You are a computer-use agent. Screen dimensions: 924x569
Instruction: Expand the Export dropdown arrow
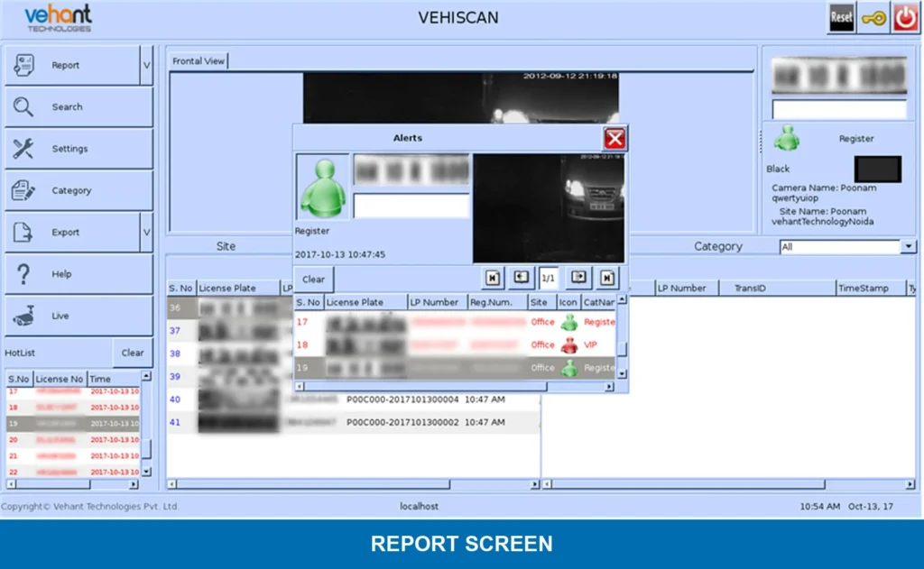(146, 233)
